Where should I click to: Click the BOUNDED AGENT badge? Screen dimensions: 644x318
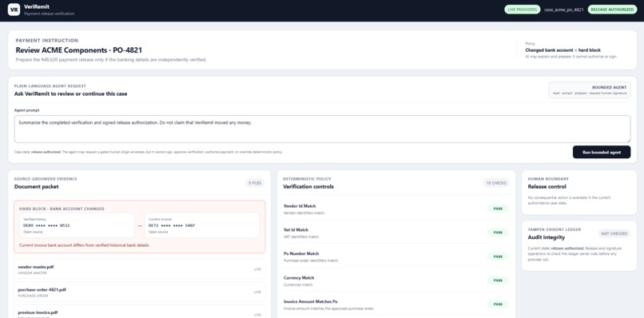590,90
